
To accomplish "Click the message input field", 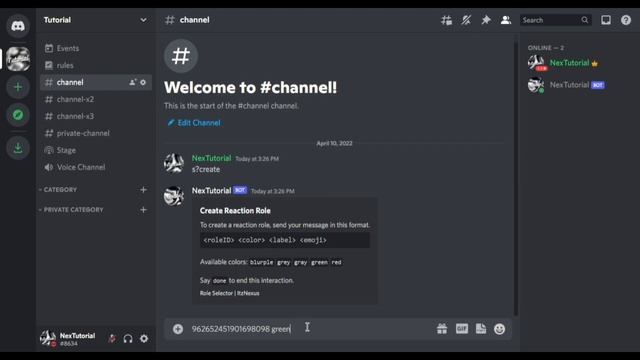I will click(x=310, y=329).
